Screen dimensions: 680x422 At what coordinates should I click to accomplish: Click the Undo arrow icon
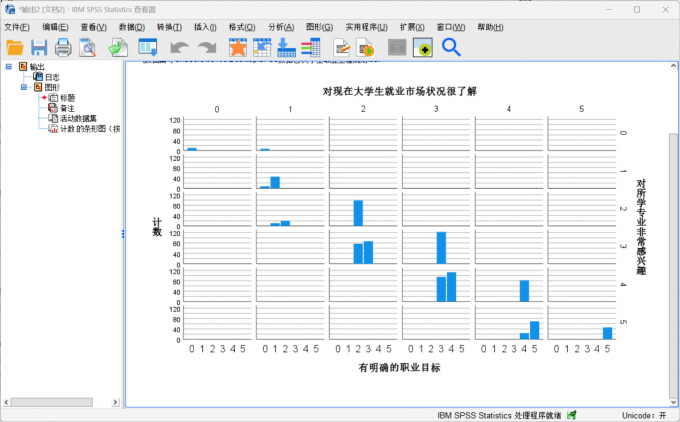pyautogui.click(x=180, y=47)
